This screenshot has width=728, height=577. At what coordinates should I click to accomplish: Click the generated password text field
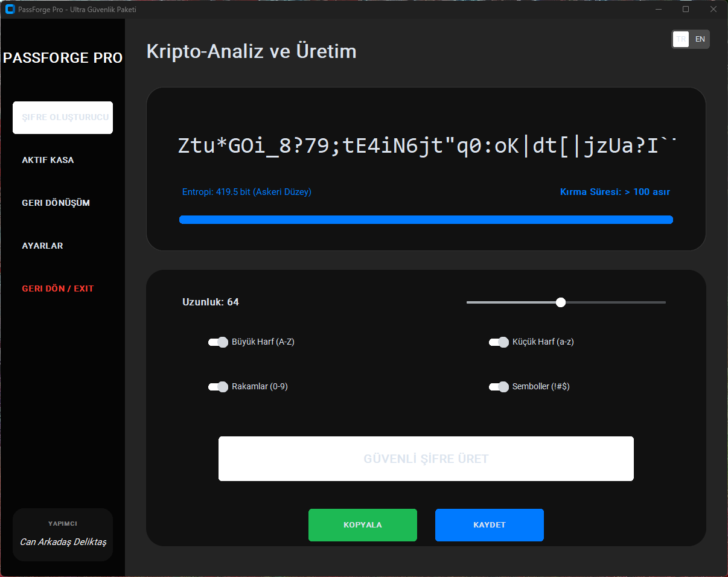click(426, 146)
